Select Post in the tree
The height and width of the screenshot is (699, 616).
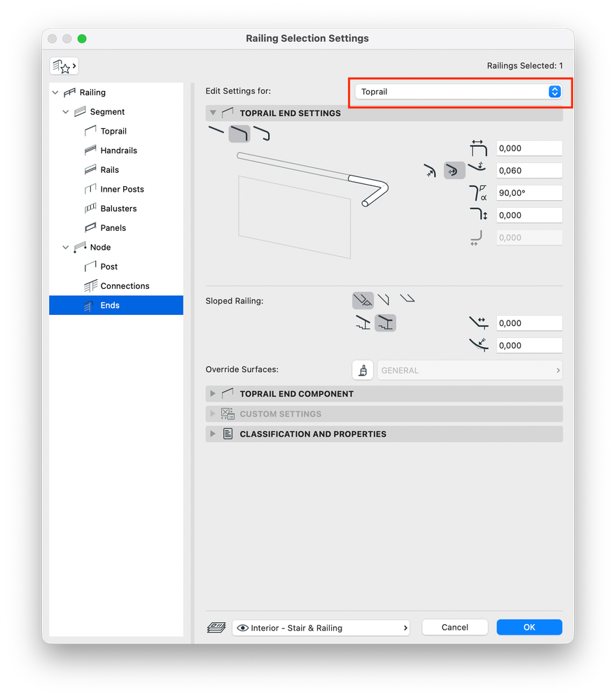click(x=108, y=267)
